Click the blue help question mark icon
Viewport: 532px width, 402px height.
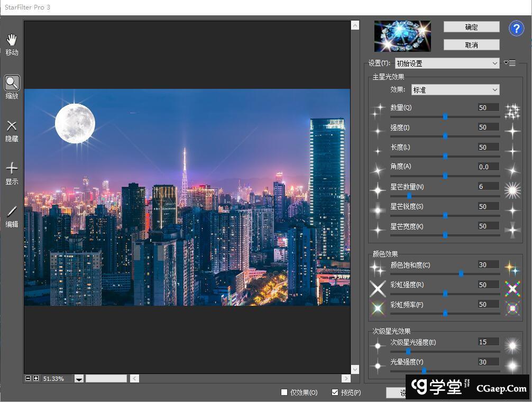pos(516,29)
